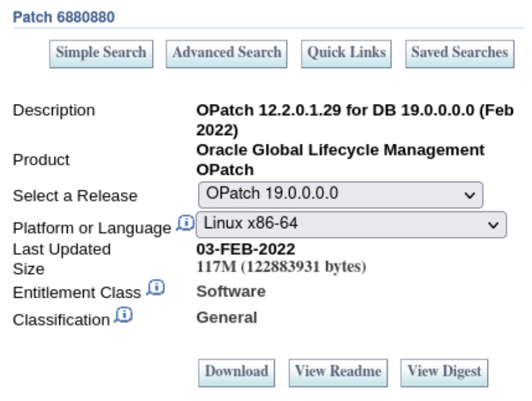Open View Readme
The height and width of the screenshot is (401, 532).
point(338,373)
